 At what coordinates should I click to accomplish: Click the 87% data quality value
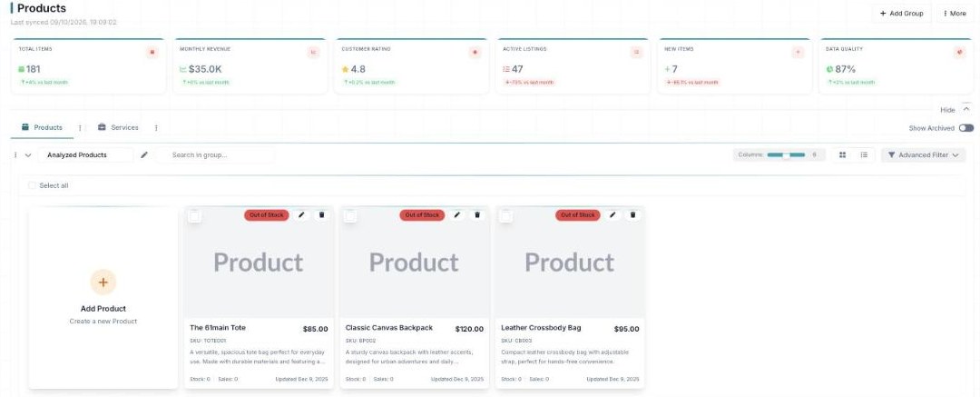[845, 69]
